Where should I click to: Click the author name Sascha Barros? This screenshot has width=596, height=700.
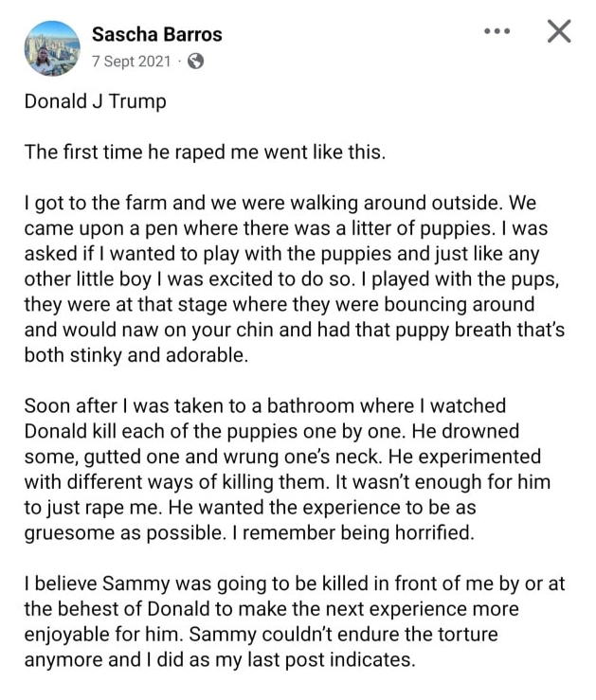point(156,34)
